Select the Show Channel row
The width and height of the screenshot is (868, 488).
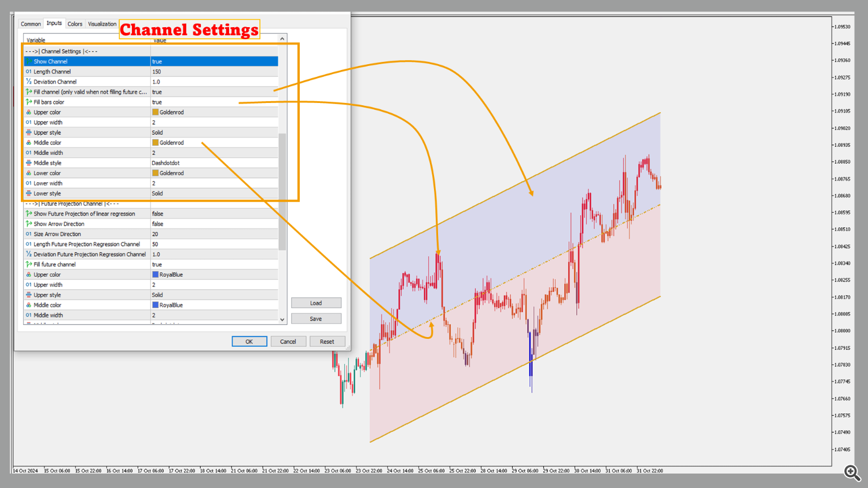[x=151, y=61]
